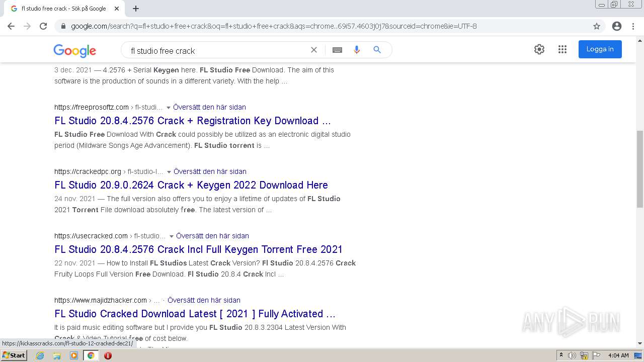
Task: Select the 'fl studio free crack' browser tab
Action: coord(65,9)
